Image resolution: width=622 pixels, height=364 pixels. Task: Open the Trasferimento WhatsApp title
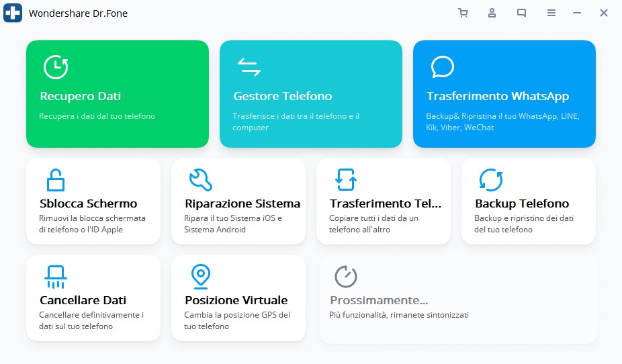pyautogui.click(x=498, y=96)
